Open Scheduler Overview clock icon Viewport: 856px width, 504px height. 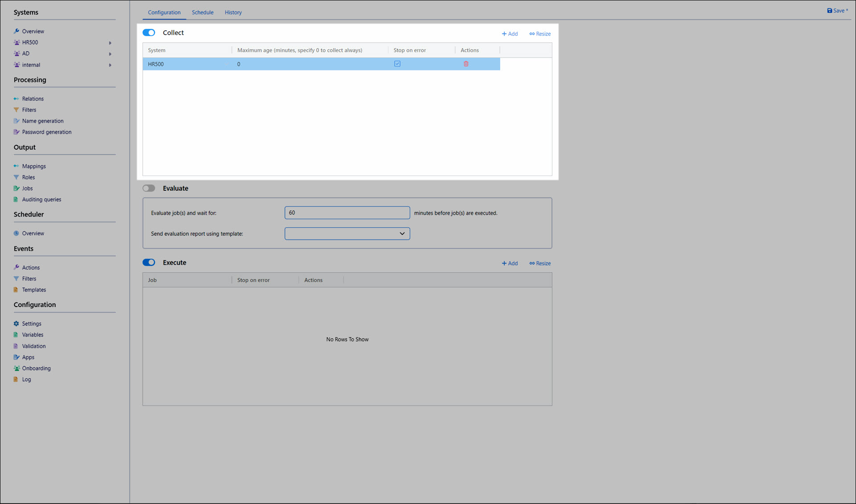[x=16, y=233]
